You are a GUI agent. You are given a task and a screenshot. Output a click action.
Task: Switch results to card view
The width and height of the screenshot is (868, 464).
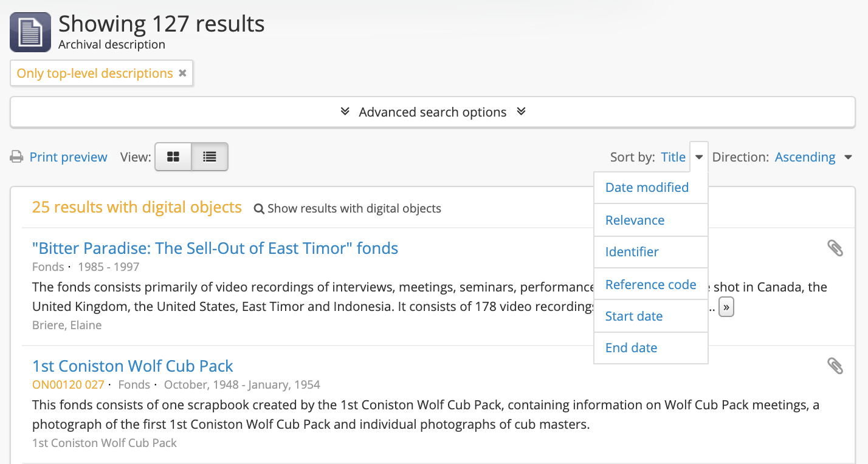(x=173, y=156)
